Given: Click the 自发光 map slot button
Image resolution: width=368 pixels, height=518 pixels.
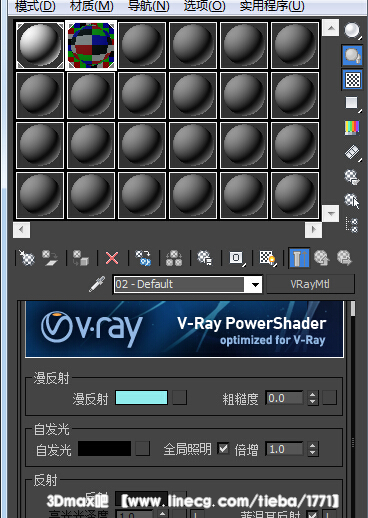Looking at the screenshot, I should [x=142, y=449].
